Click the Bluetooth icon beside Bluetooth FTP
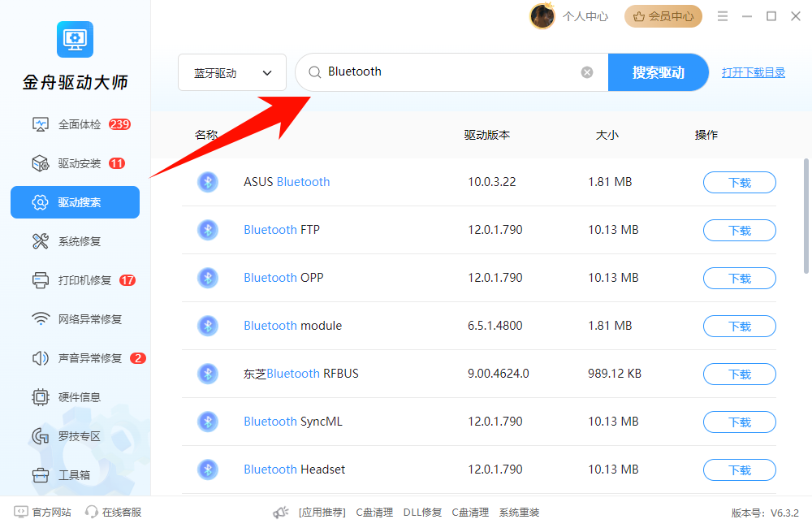This screenshot has height=528, width=812. [208, 230]
